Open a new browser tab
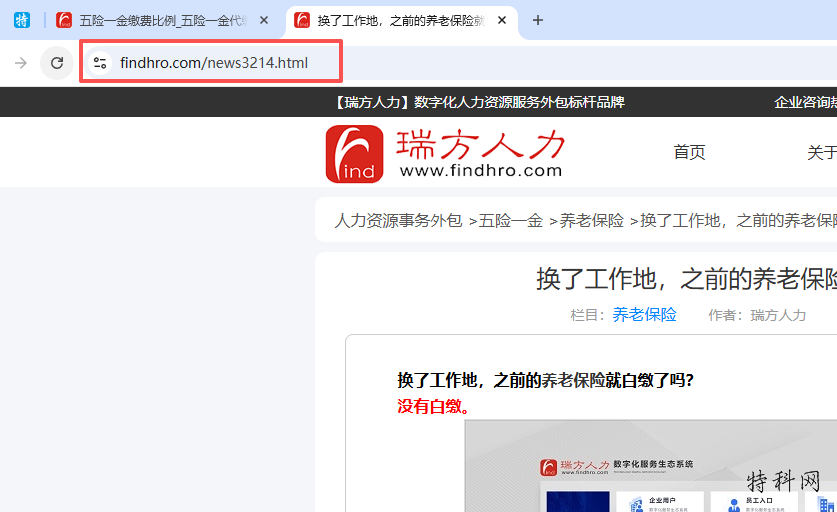Screen dimensions: 837x512 [x=538, y=20]
